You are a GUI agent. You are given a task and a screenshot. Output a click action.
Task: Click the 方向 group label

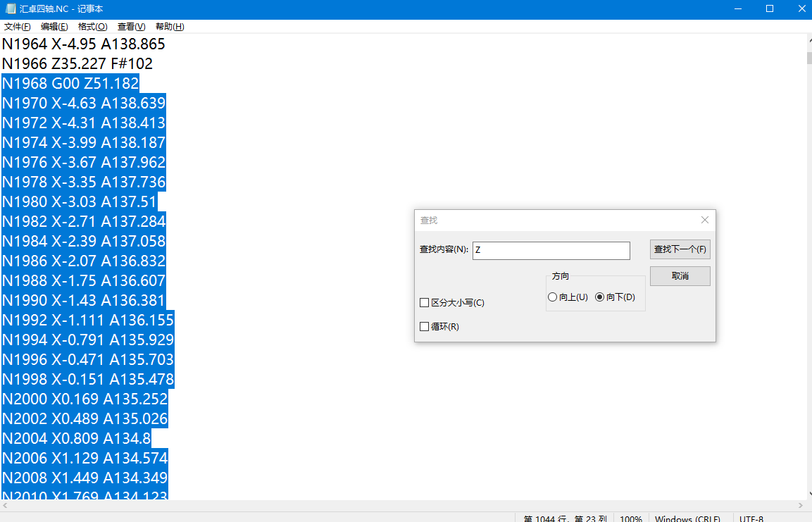pos(561,276)
